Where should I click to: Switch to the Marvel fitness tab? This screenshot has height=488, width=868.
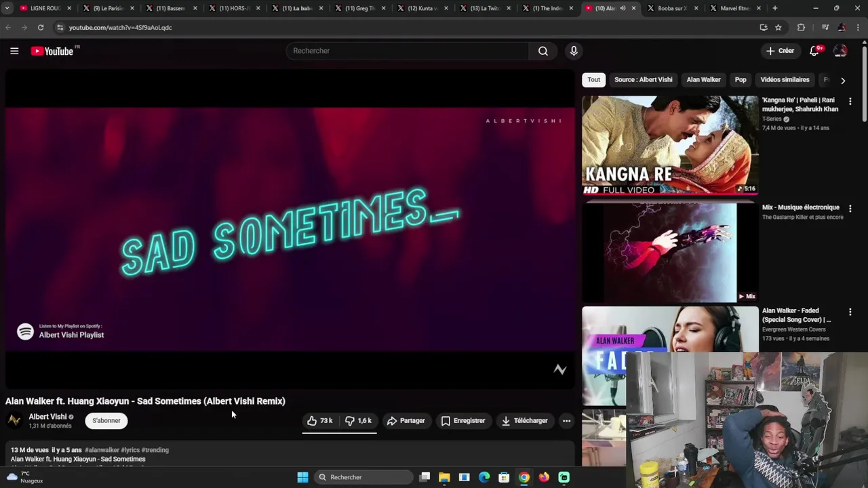point(734,8)
